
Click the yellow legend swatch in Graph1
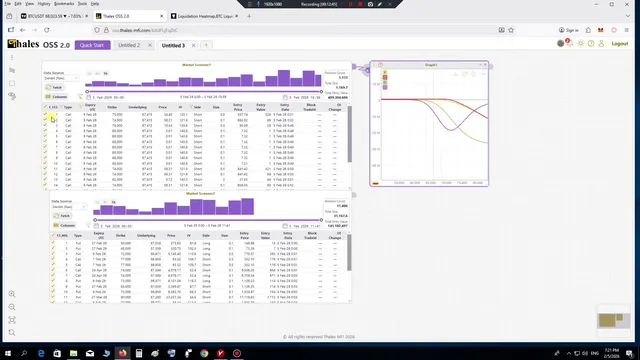pyautogui.click(x=385, y=72)
